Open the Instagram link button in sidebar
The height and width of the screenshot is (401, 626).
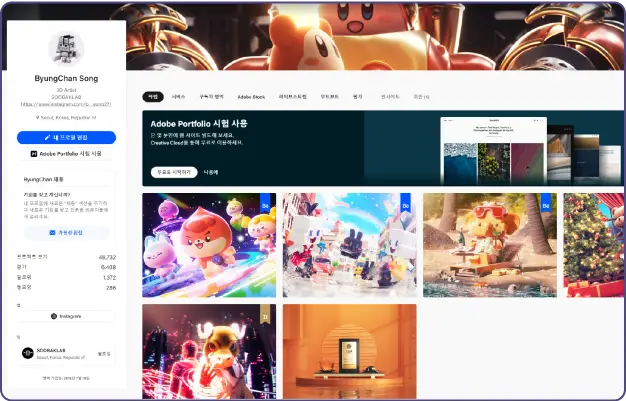(66, 316)
